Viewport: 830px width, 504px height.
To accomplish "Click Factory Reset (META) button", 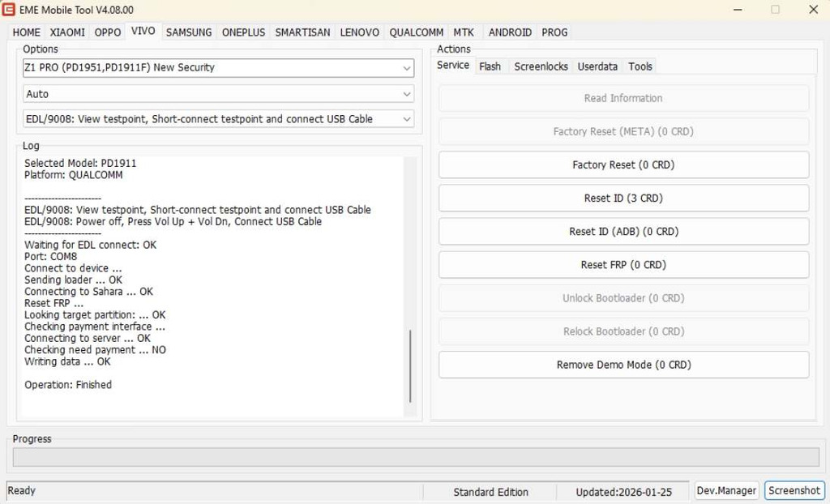I will [623, 131].
